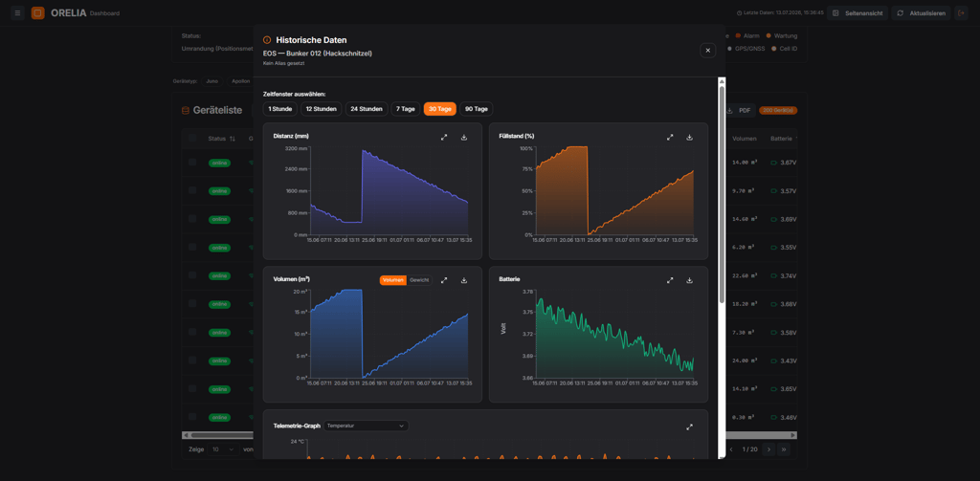Viewport: 980px width, 481px height.
Task: Tick the checkbox in the device list header
Action: coord(192,139)
